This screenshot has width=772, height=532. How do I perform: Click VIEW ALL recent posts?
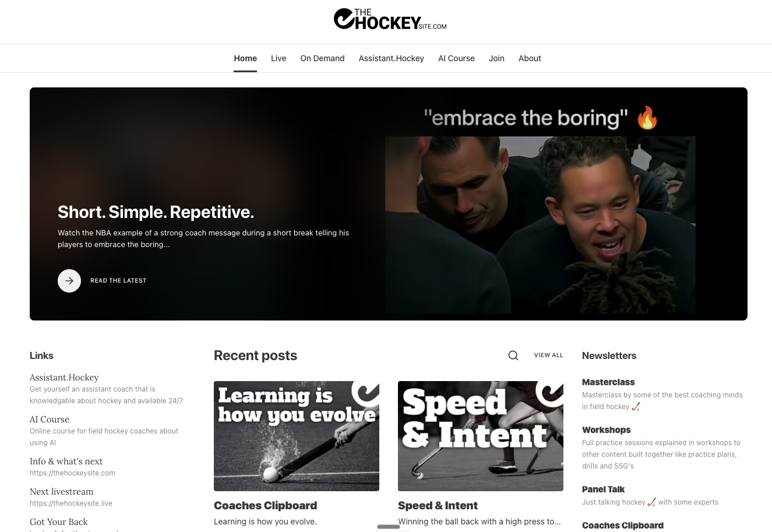[549, 355]
